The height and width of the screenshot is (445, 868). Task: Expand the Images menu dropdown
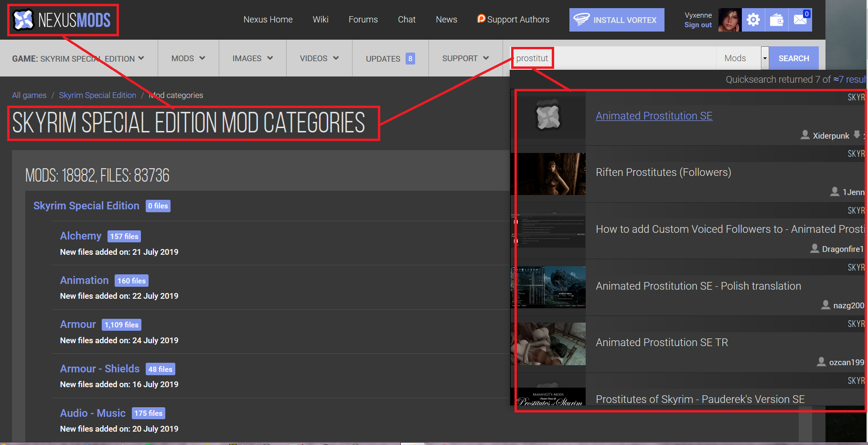tap(252, 58)
